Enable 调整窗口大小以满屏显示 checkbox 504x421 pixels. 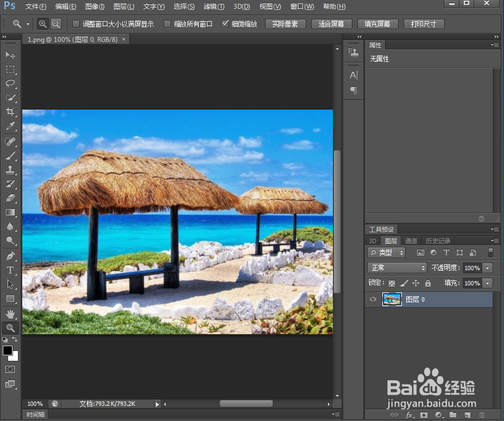76,24
